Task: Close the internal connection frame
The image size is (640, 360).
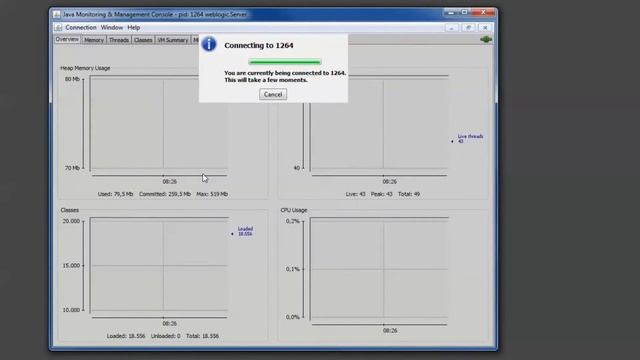Action: pyautogui.click(x=485, y=28)
